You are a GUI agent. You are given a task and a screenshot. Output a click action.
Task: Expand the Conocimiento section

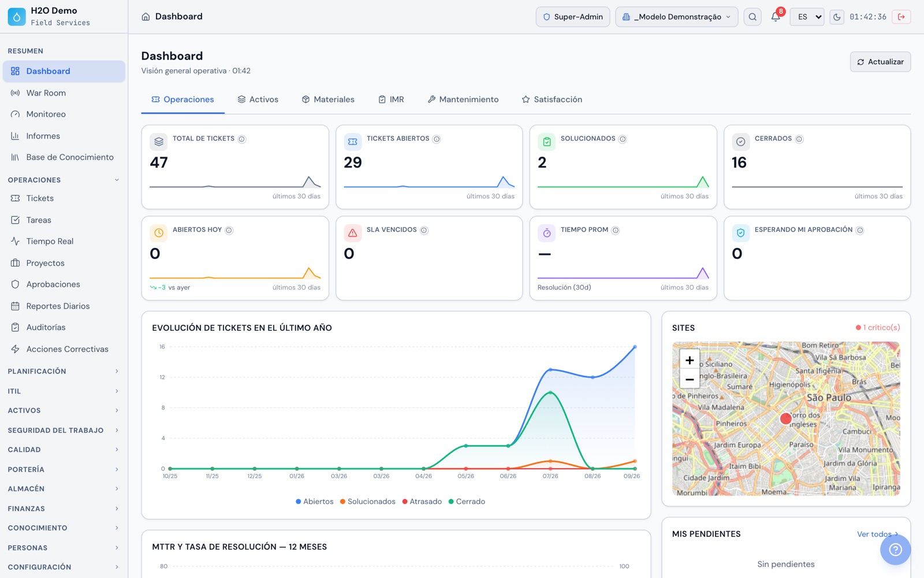(64, 528)
